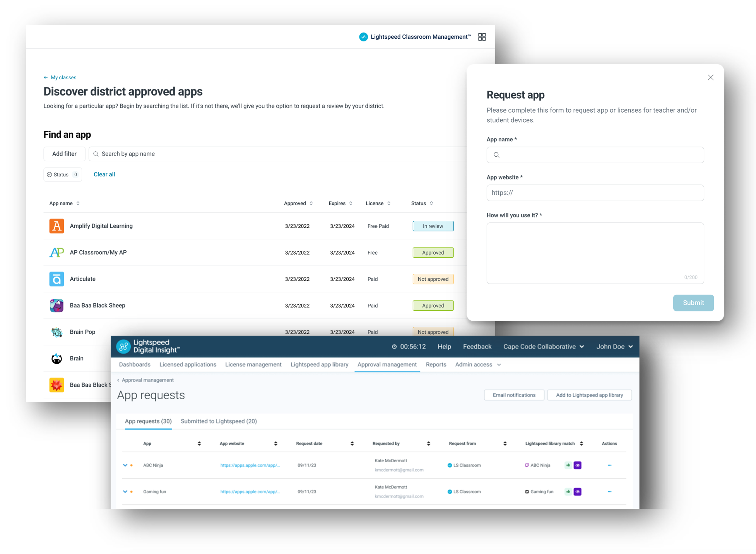Click the Amplify Digital Learning app icon
The width and height of the screenshot is (756, 554).
tap(56, 226)
